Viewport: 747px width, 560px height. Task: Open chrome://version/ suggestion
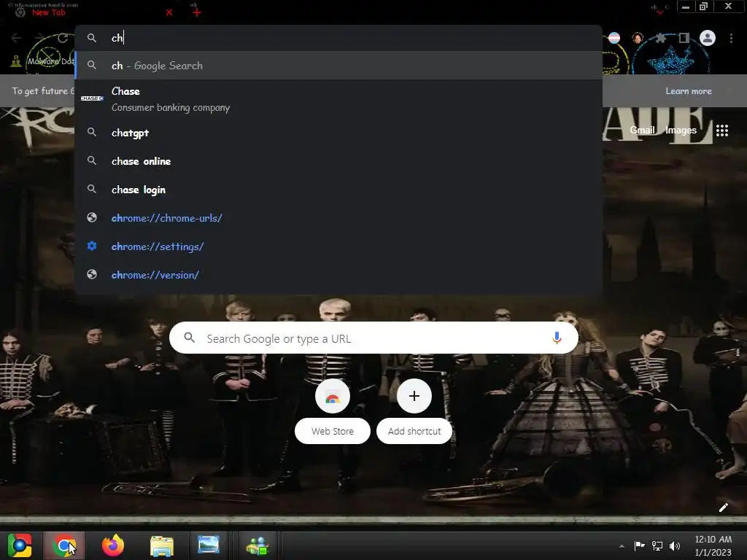click(x=338, y=275)
